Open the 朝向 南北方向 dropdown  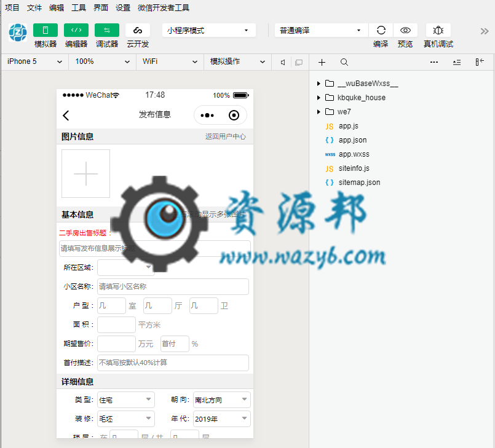[x=222, y=399]
